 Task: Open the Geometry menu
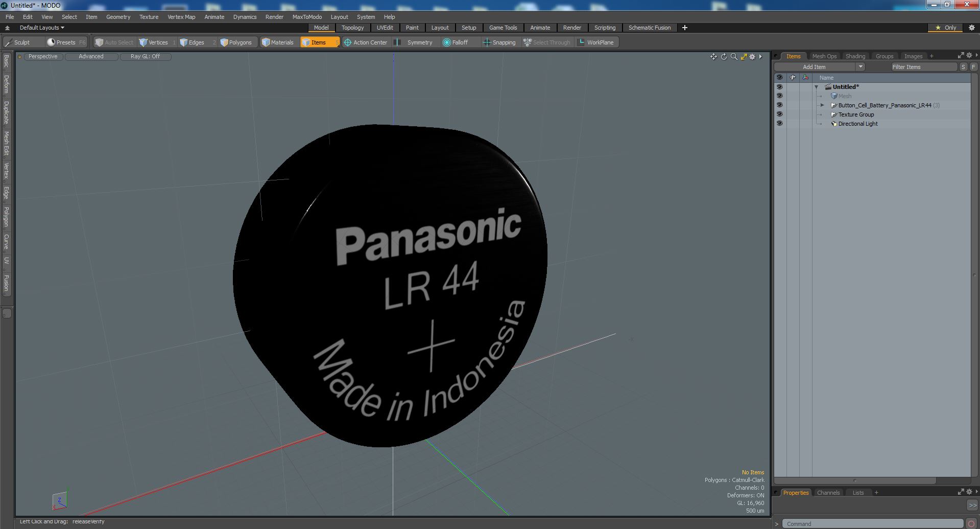pos(118,17)
